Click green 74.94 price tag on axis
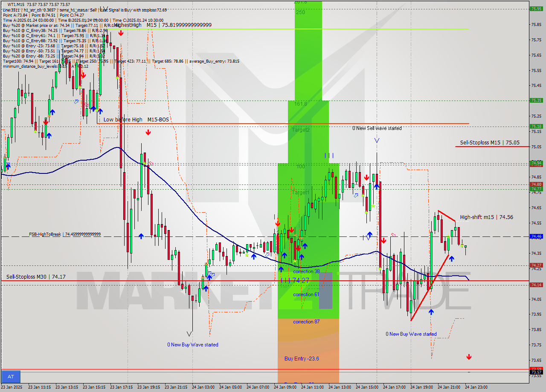The image size is (546, 392). pos(536,163)
